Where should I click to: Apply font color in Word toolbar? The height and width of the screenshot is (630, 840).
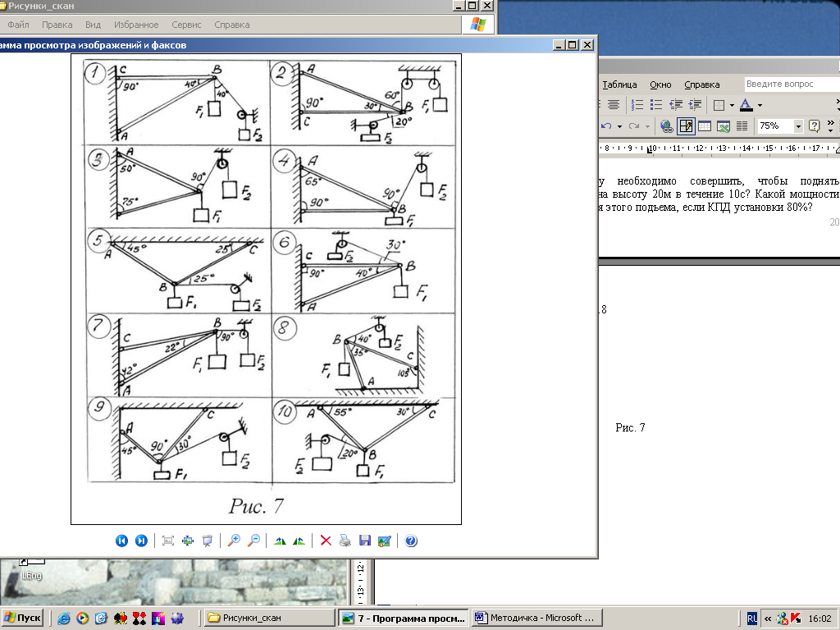click(x=746, y=105)
